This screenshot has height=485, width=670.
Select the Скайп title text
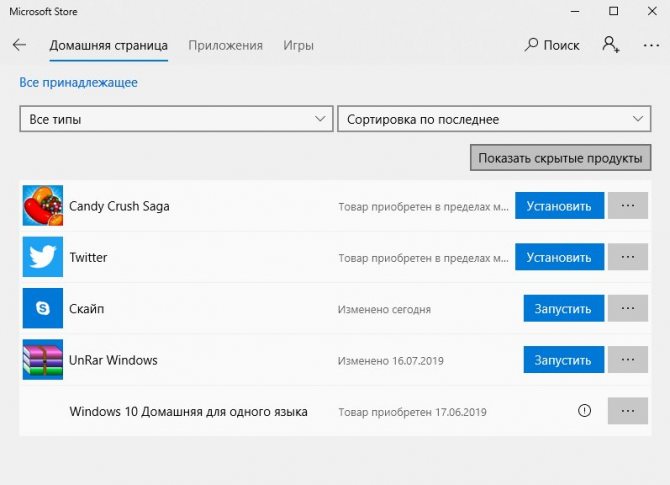tap(87, 309)
